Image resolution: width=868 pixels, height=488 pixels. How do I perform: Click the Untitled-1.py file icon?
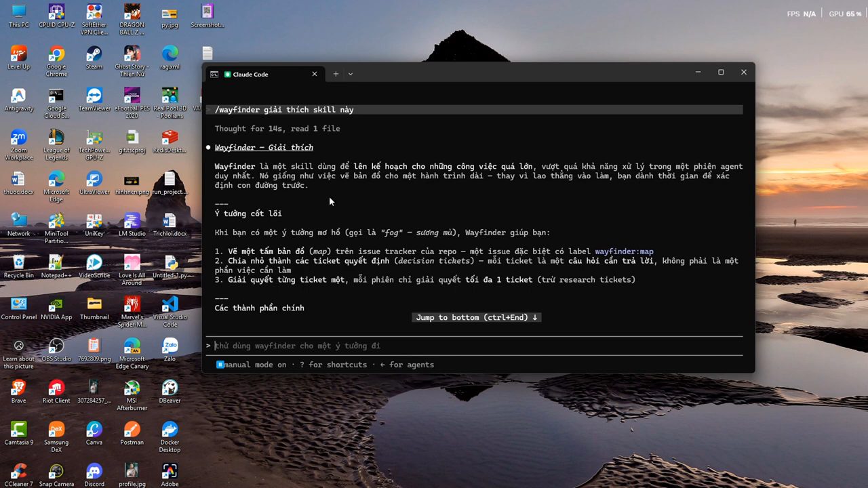pos(170,267)
